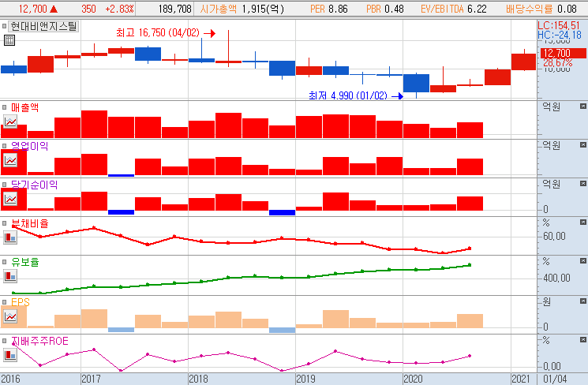Click the line chart icon in 당기순이익 panel
Screen dimensions: 588x385
pyautogui.click(x=10, y=199)
